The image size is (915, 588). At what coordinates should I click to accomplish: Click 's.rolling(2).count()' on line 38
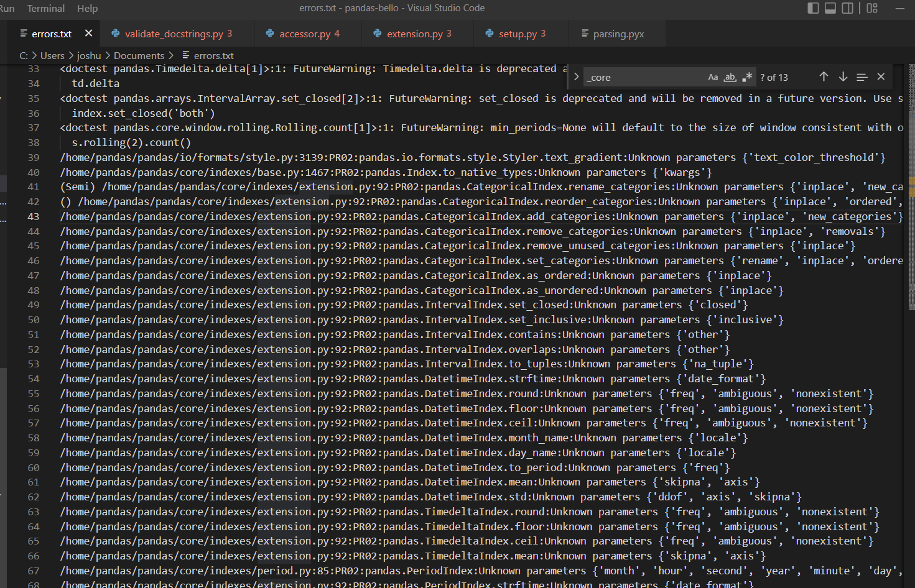pos(131,142)
